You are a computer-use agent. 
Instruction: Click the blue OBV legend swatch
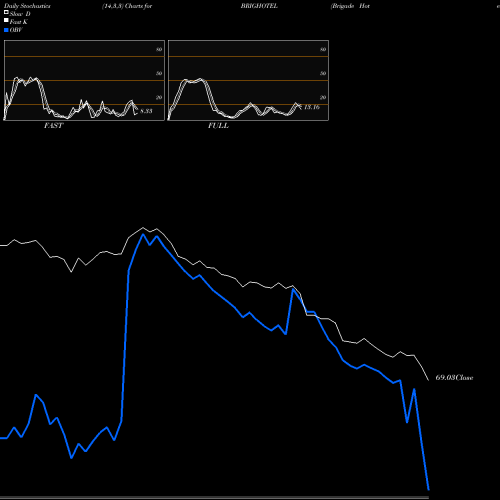[6, 30]
